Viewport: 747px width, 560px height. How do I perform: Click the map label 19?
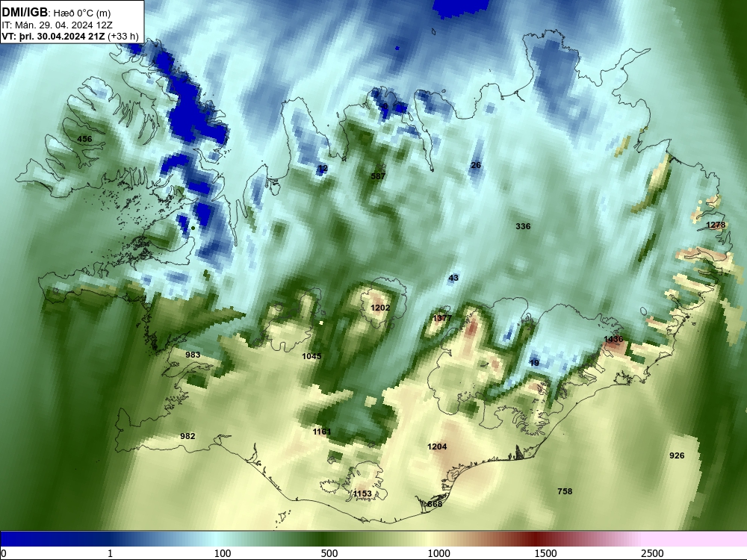[534, 363]
